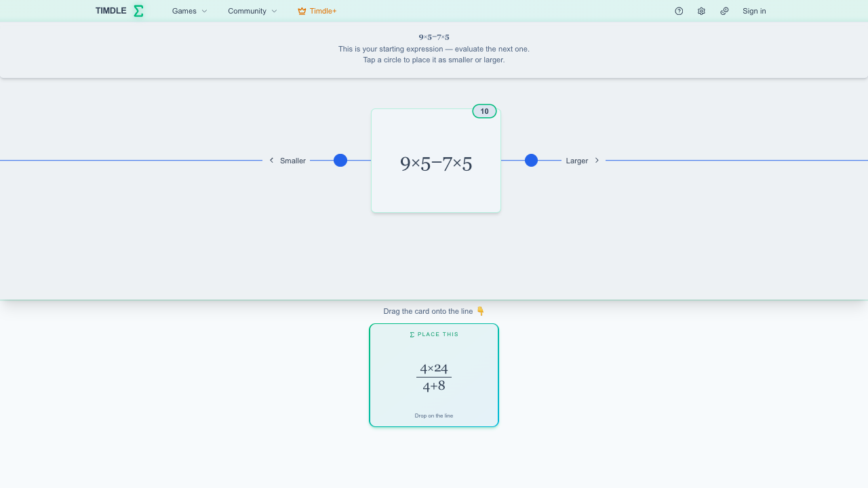Click the sigma icon on Place This card
The height and width of the screenshot is (488, 868).
(412, 334)
